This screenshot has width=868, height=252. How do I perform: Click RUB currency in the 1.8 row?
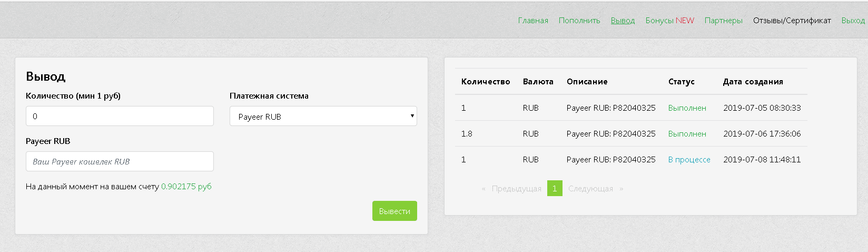[x=531, y=134]
